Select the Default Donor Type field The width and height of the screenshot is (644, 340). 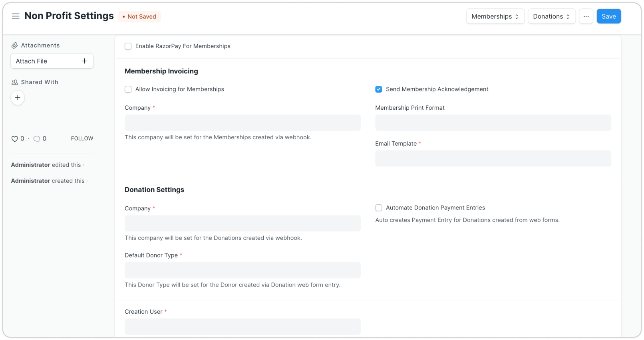click(x=242, y=270)
